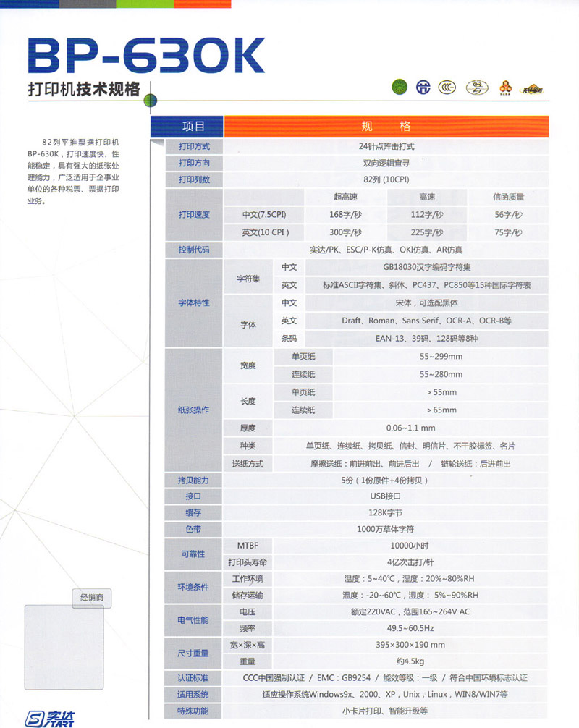579x728 pixels.
Task: Click the orange diamond service badge
Action: point(532,89)
